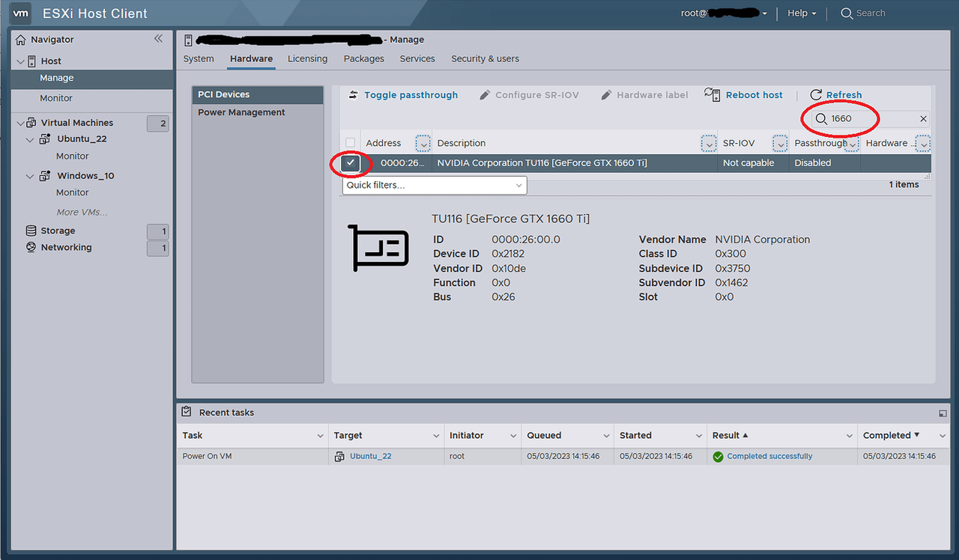Image resolution: width=959 pixels, height=560 pixels.
Task: Click the magnifier icon in device filter box
Action: [821, 118]
